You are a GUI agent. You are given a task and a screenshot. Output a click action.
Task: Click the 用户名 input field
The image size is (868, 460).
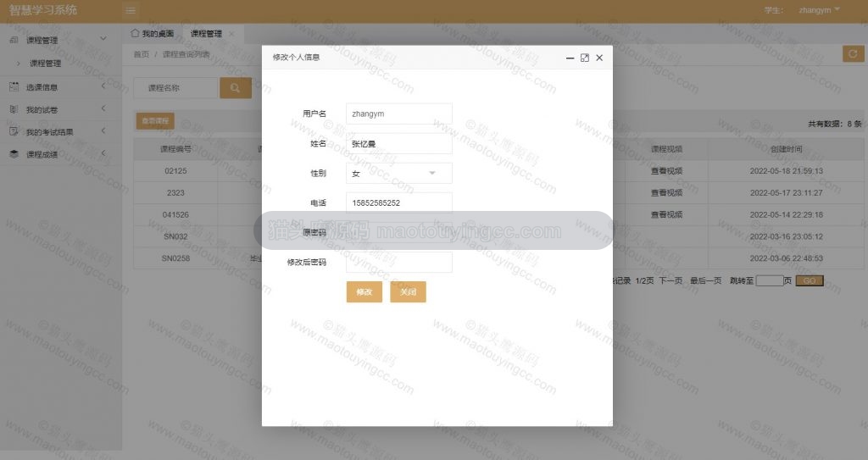tap(398, 114)
